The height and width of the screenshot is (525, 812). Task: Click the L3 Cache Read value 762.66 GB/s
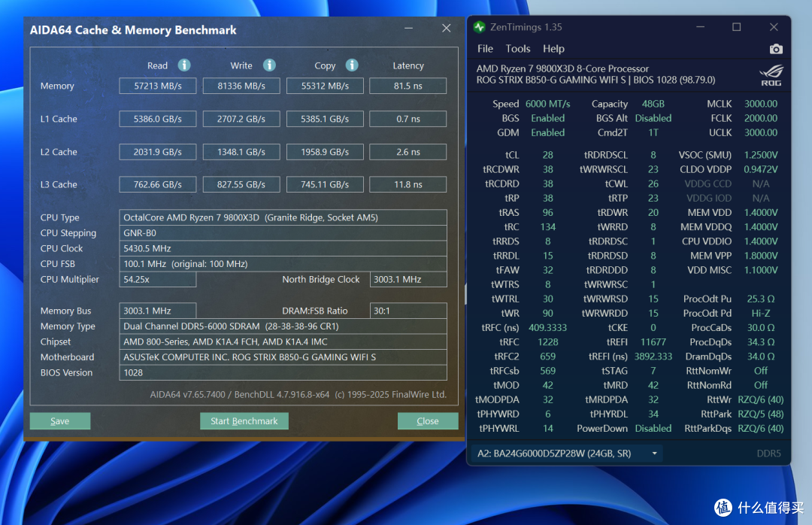point(158,184)
